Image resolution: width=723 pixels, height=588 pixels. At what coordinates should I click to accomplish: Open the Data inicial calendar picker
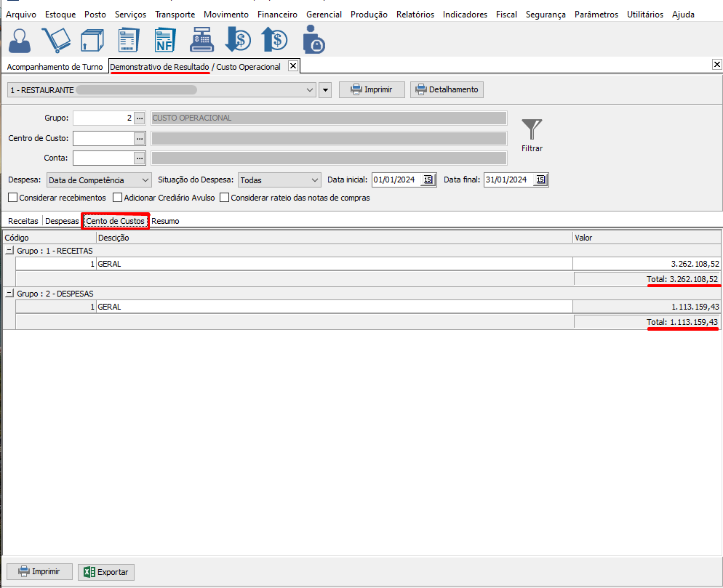pyautogui.click(x=428, y=180)
